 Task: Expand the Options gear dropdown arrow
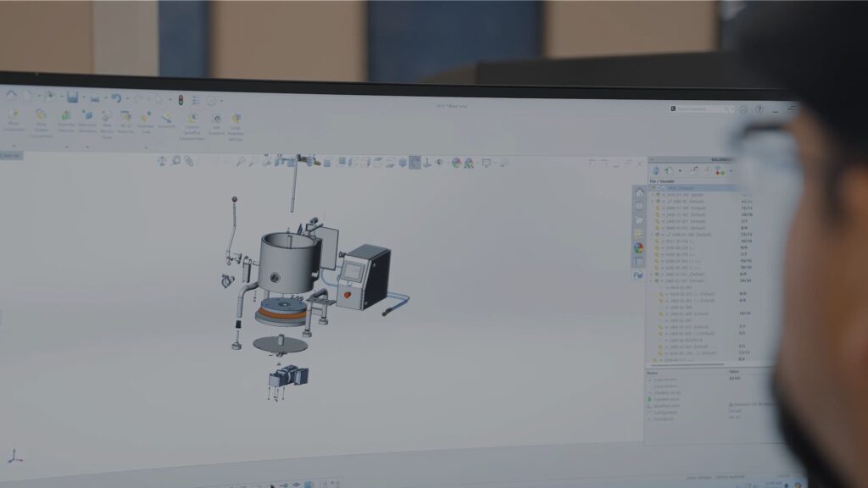pyautogui.click(x=221, y=102)
